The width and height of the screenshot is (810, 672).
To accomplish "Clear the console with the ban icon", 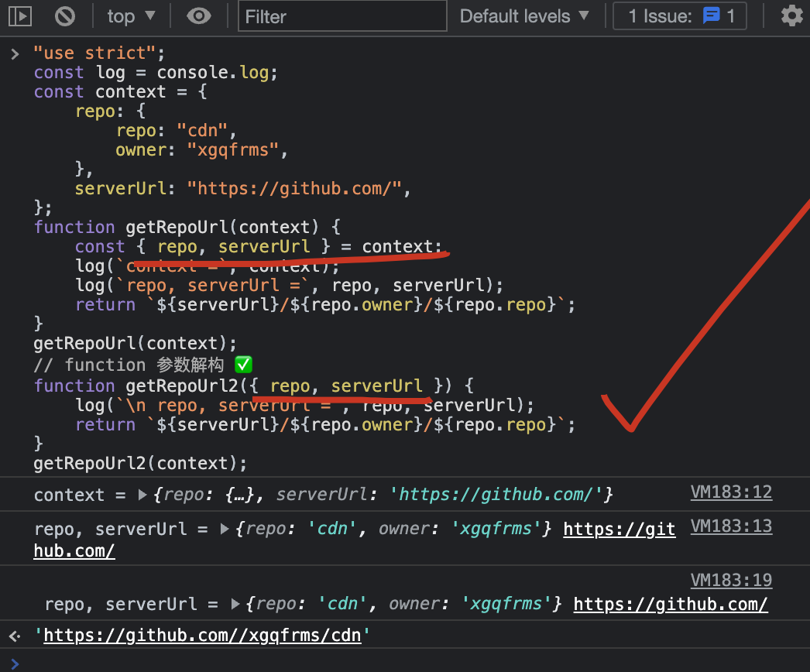I will coord(65,16).
